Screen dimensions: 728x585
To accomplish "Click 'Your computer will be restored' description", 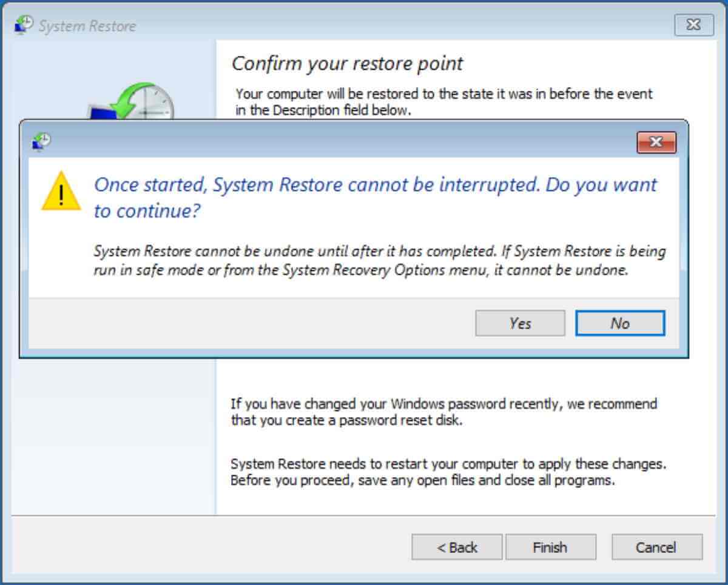I will coord(444,102).
